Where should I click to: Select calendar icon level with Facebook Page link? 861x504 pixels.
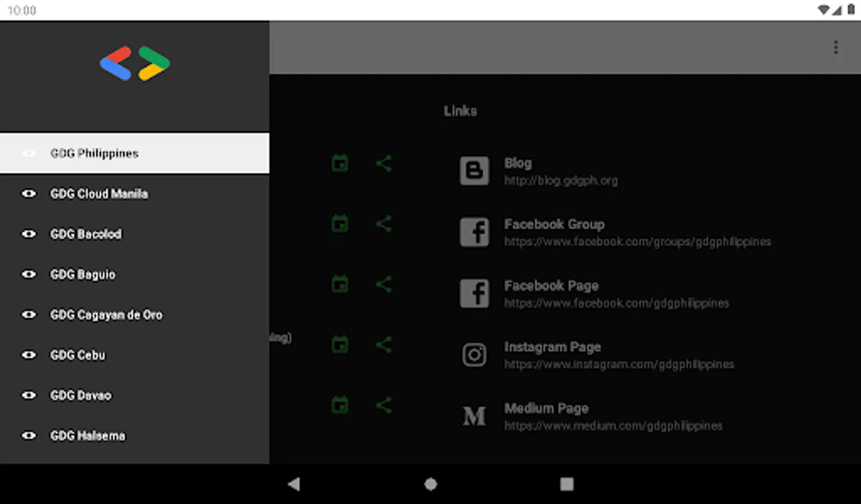point(340,284)
